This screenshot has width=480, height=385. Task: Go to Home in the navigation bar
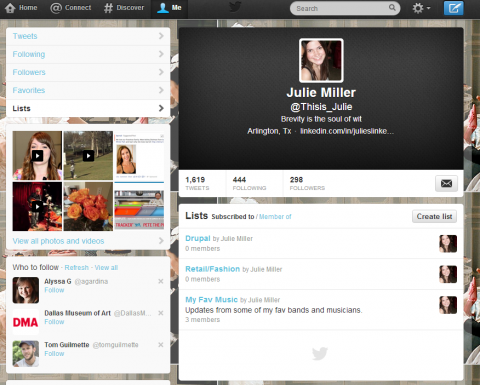(x=21, y=8)
